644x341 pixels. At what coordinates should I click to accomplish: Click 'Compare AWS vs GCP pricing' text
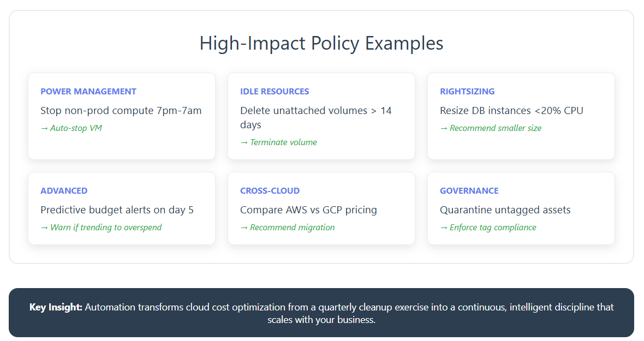308,210
